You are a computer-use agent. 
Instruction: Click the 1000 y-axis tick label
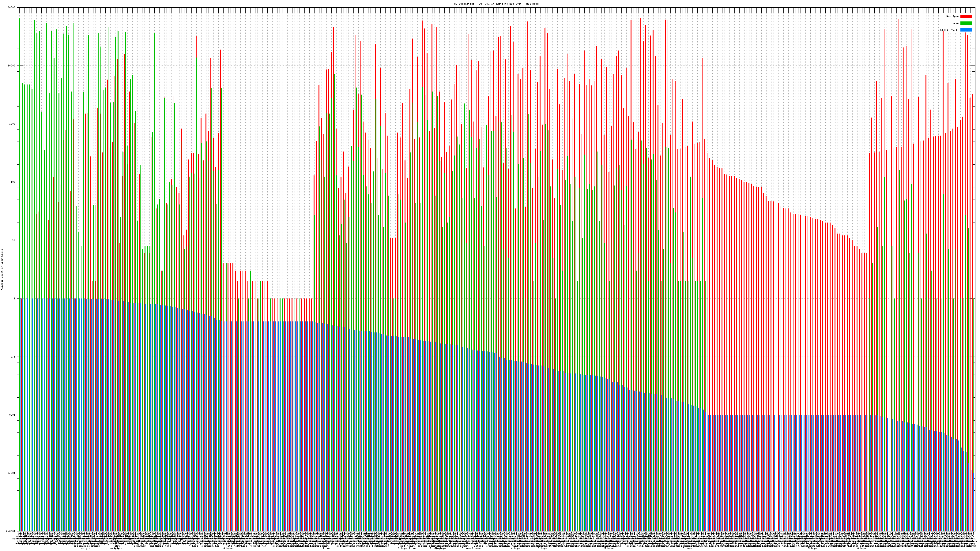coord(13,124)
